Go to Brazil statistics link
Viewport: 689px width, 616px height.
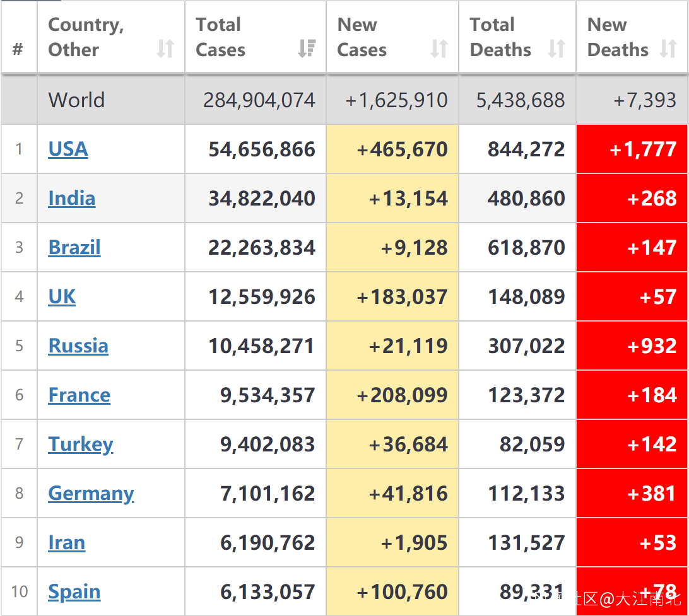[x=74, y=248]
